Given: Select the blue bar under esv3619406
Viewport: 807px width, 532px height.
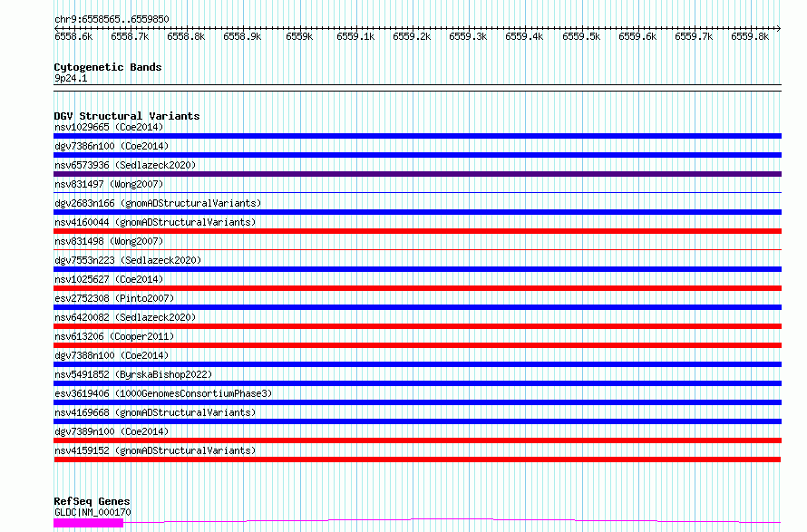Looking at the screenshot, I should point(417,402).
